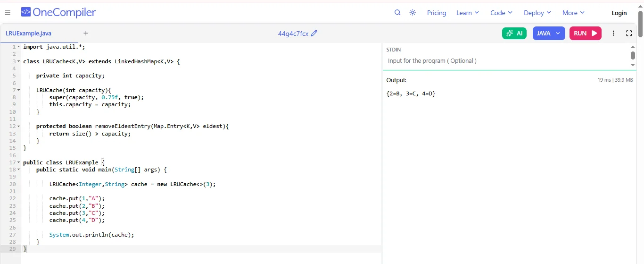The width and height of the screenshot is (644, 264).
Task: Click import java.util.* on line 1
Action: click(54, 47)
